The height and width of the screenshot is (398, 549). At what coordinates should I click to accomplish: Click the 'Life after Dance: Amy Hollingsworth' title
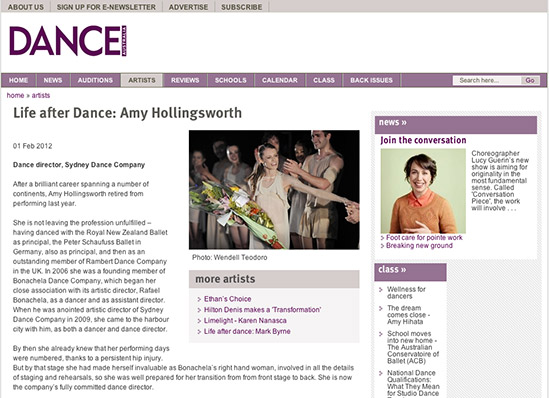[x=127, y=113]
